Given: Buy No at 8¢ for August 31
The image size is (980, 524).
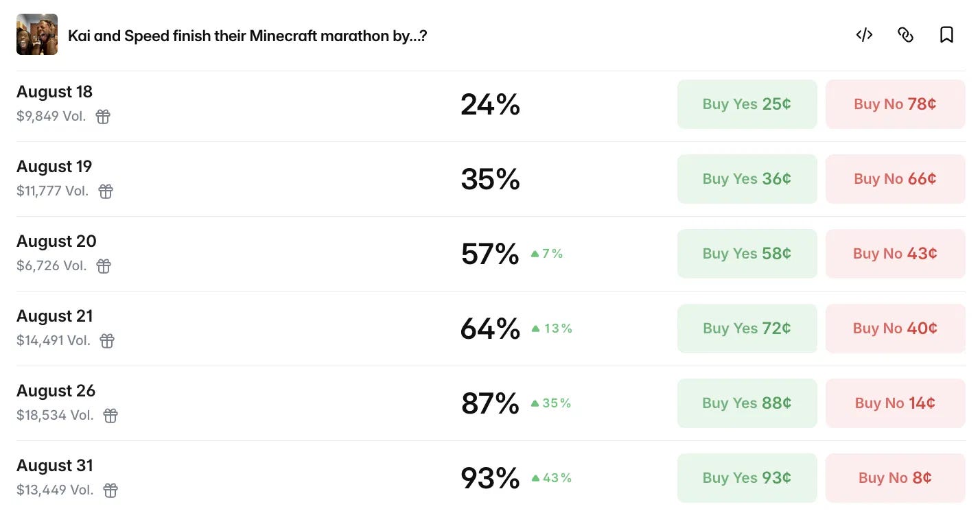Looking at the screenshot, I should pyautogui.click(x=896, y=478).
